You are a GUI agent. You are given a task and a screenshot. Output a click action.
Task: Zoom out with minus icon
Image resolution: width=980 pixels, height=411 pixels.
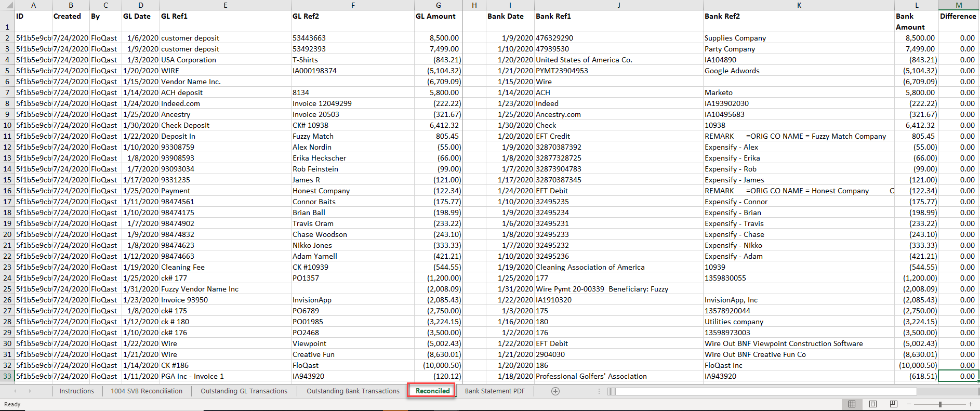click(909, 404)
